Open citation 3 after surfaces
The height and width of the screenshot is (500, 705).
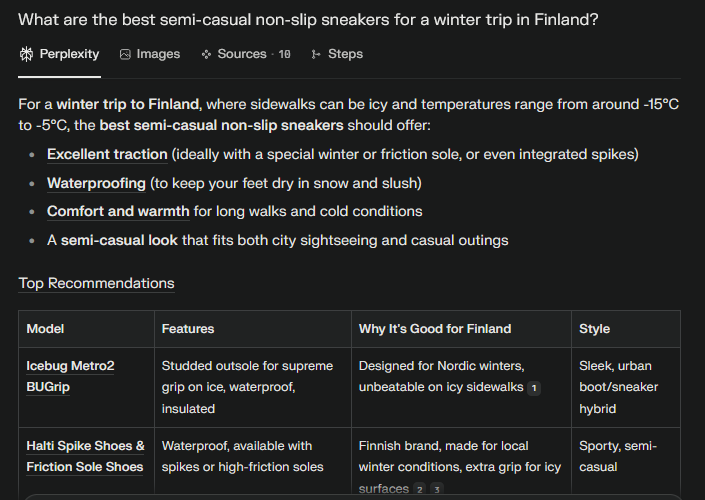(437, 489)
